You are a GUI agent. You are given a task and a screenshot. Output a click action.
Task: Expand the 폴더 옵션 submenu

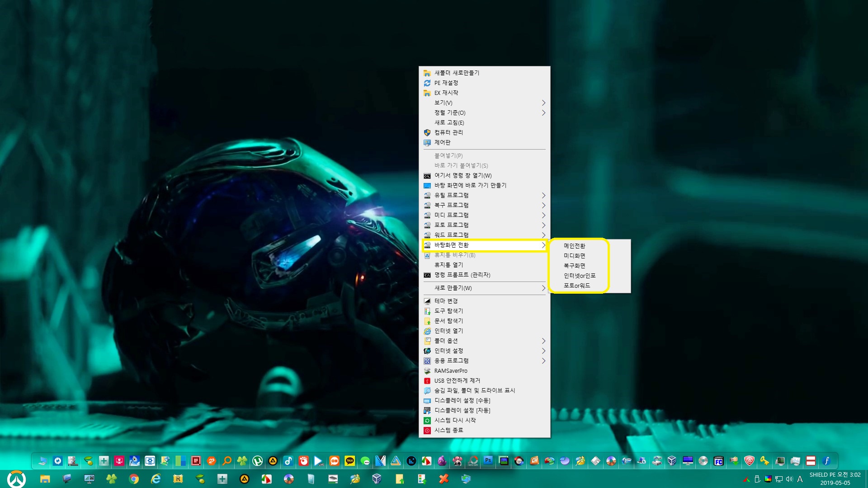point(485,341)
